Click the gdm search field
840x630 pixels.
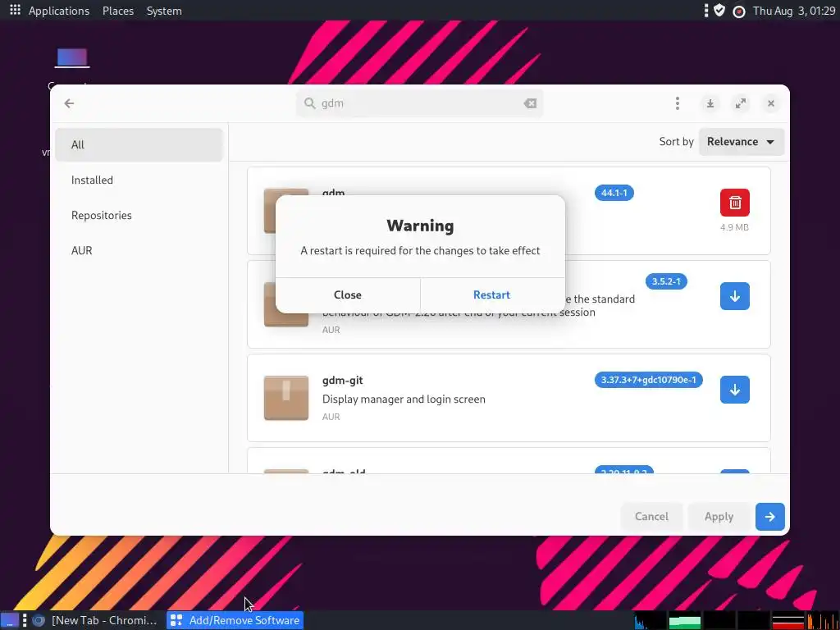pos(419,103)
